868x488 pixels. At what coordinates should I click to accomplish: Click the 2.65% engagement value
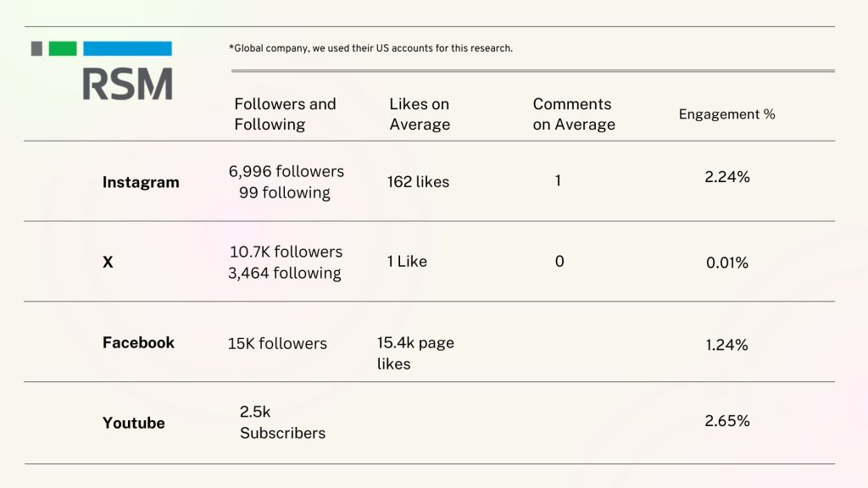click(726, 421)
